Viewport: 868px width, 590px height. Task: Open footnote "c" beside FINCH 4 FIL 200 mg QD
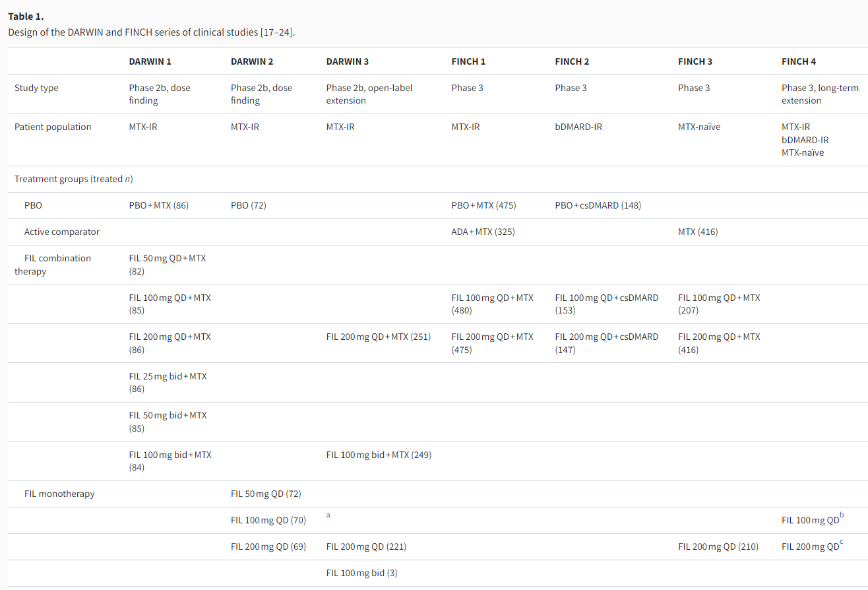coord(841,542)
